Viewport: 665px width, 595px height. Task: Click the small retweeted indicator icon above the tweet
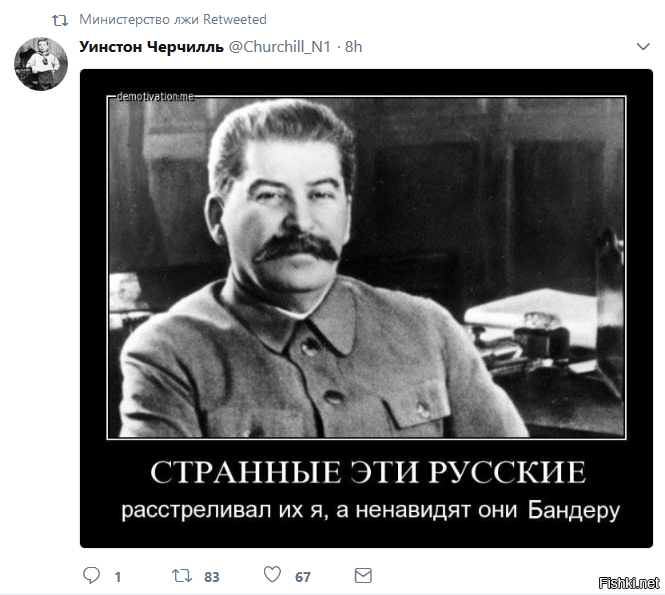coord(60,20)
